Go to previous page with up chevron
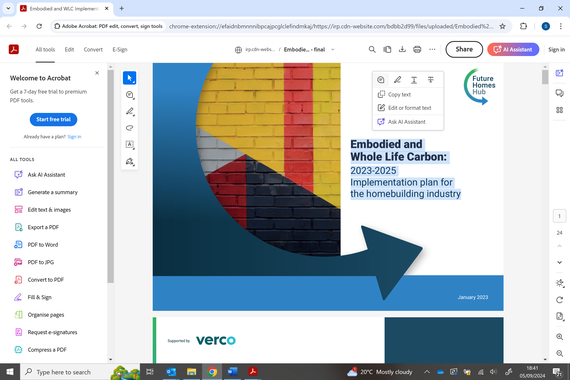This screenshot has height=380, width=570. click(x=559, y=246)
